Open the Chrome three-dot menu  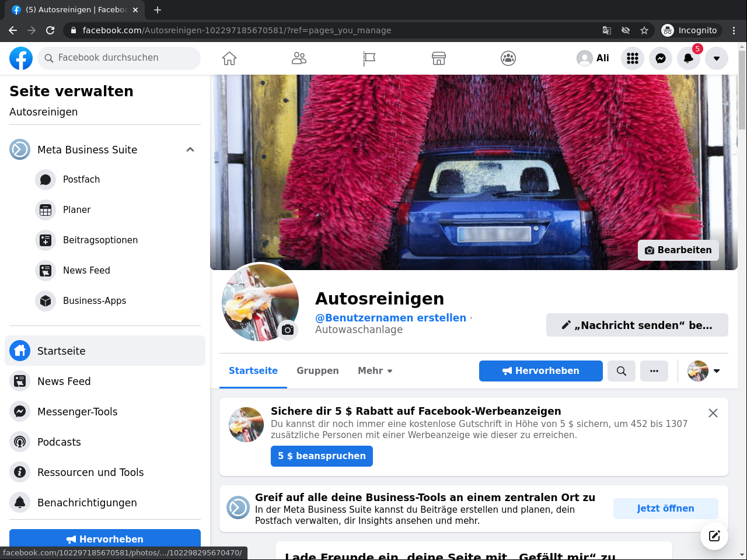click(x=734, y=30)
